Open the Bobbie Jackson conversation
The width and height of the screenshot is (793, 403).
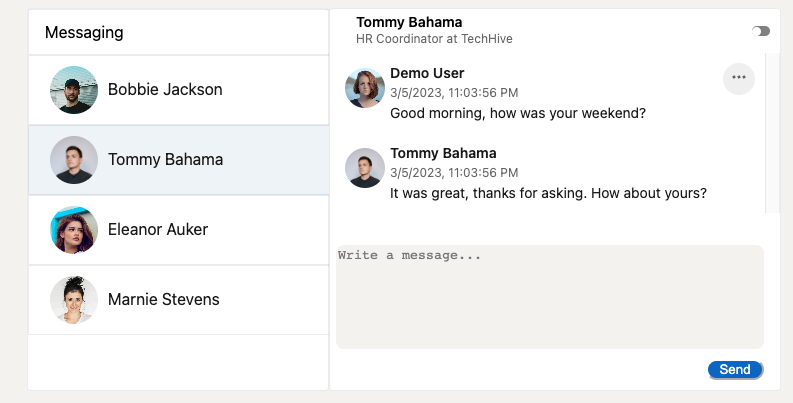point(165,90)
